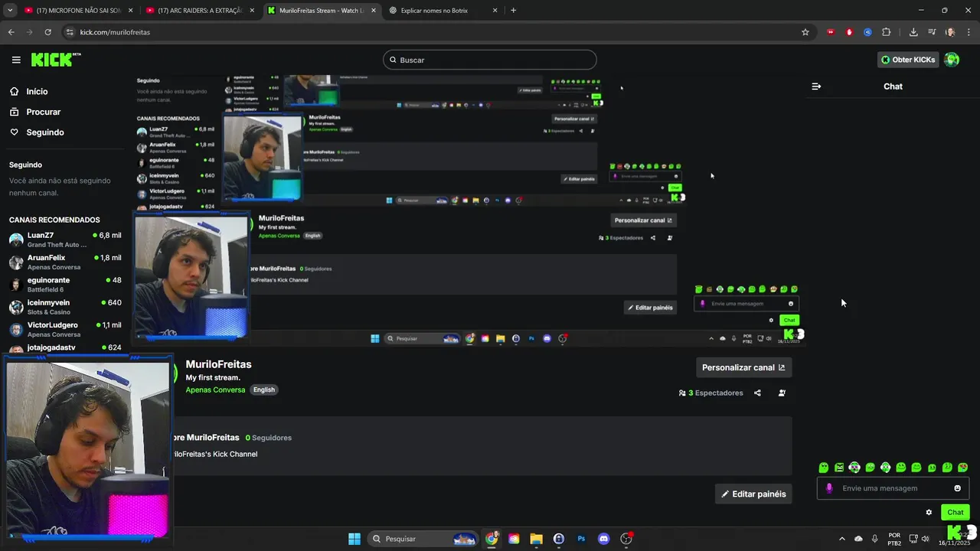Click the Envie uma mensagem chat input

893,488
